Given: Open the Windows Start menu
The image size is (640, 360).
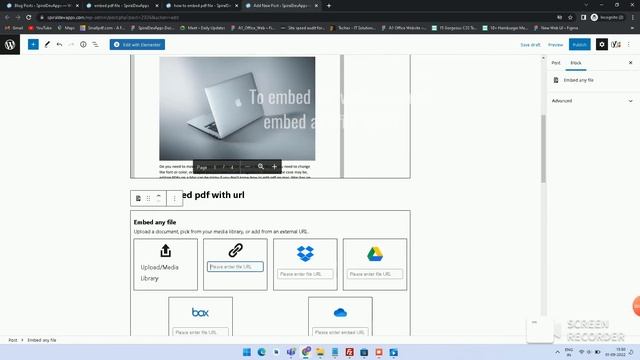Looking at the screenshot, I should point(247,352).
